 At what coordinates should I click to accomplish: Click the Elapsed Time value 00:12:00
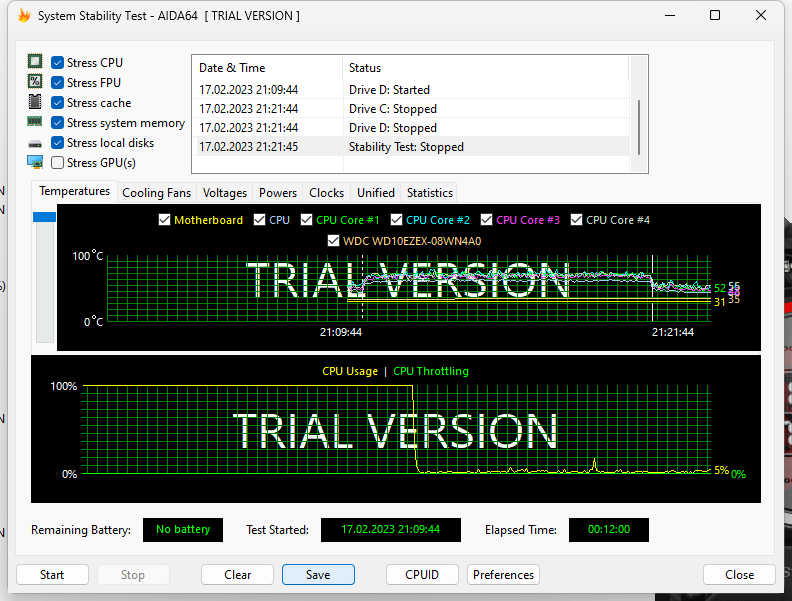[609, 530]
